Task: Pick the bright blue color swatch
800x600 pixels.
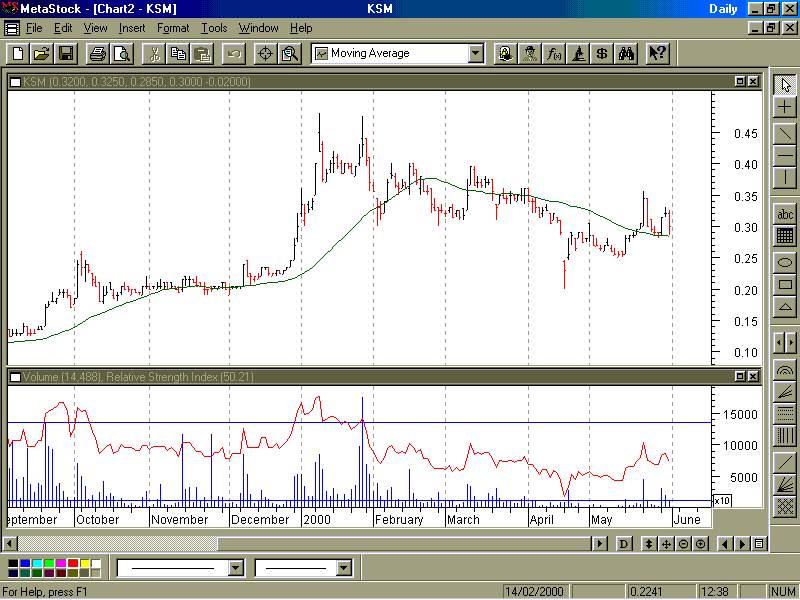Action: click(x=25, y=563)
